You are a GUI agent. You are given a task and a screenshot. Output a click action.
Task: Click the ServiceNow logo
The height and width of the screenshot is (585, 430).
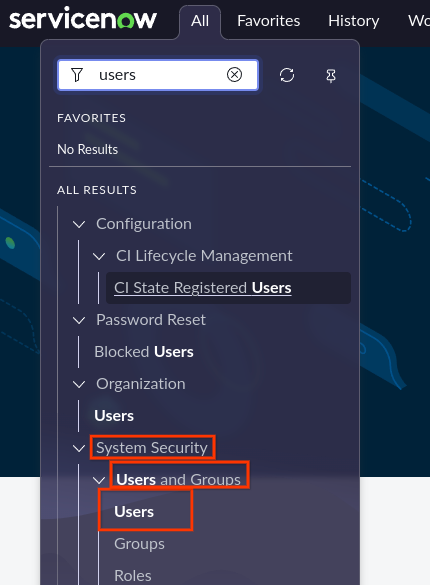point(83,18)
